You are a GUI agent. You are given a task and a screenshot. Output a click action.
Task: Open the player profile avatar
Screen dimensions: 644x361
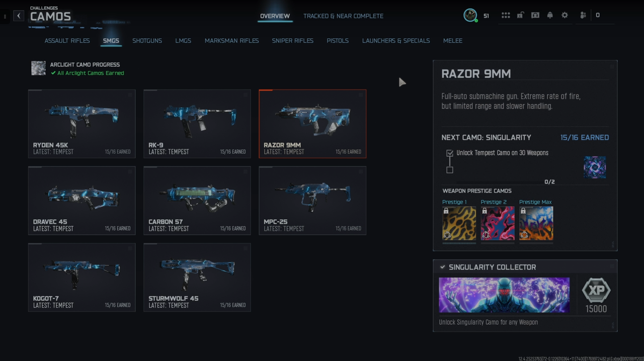click(470, 15)
